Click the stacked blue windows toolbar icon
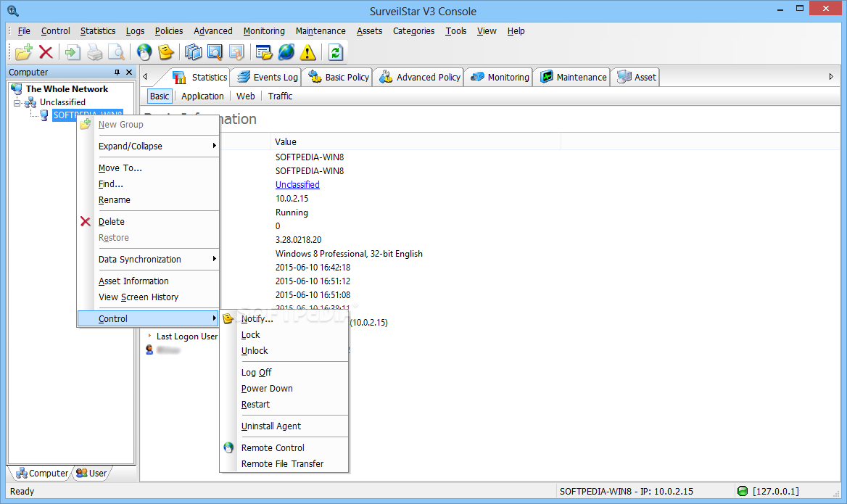 [x=193, y=52]
